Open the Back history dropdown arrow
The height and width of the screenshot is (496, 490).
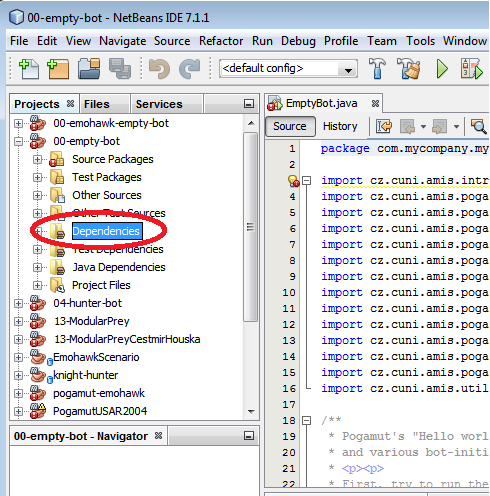click(423, 127)
